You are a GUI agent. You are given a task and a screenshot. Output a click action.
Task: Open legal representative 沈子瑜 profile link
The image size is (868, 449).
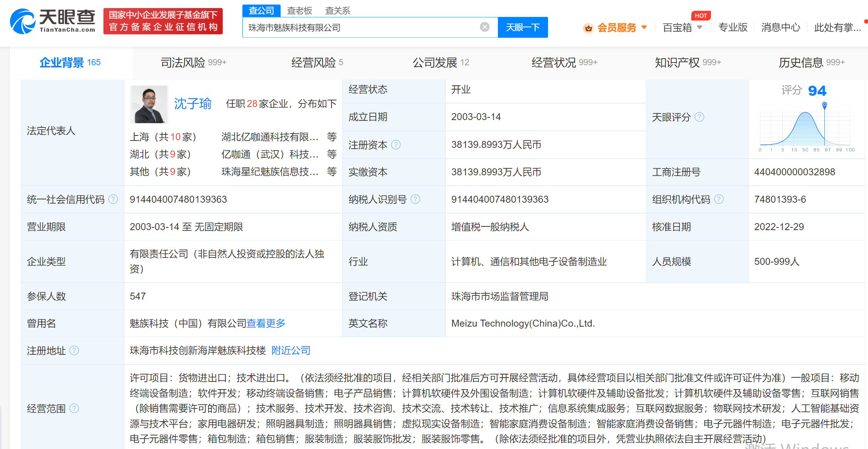coord(193,103)
